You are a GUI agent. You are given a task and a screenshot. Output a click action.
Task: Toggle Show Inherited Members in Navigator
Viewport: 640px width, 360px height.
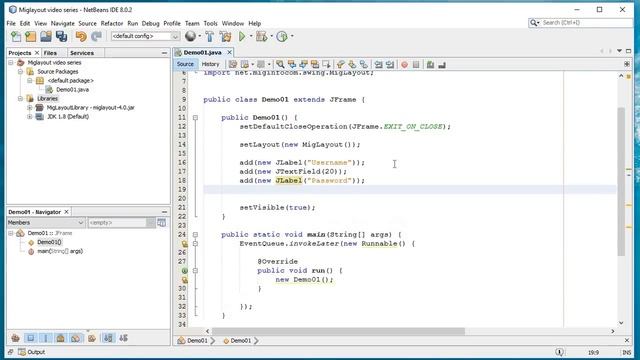[x=16, y=338]
